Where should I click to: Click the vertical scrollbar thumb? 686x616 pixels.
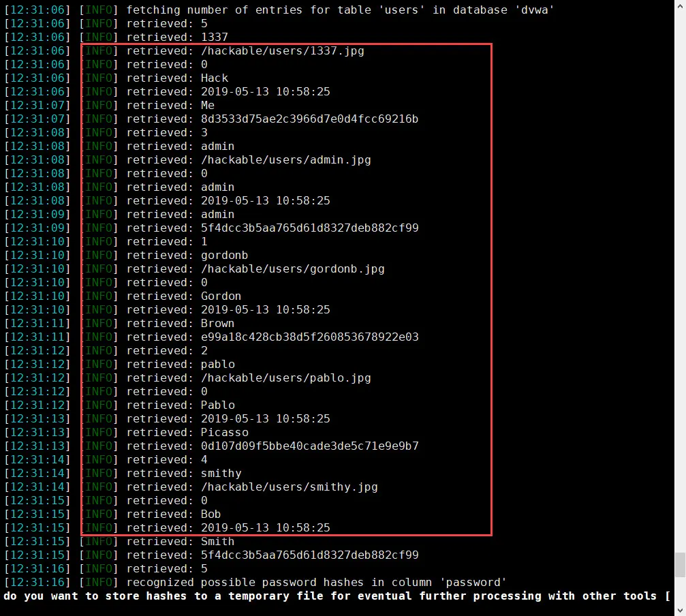[x=681, y=565]
